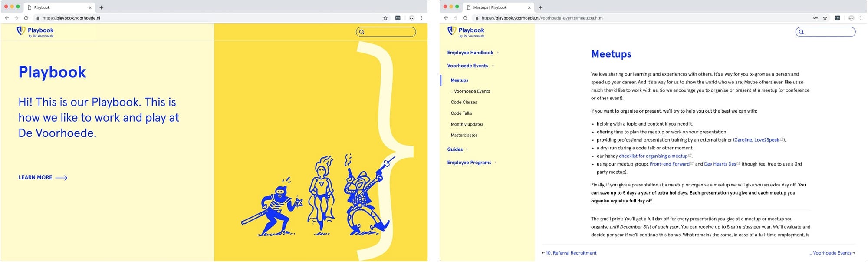Open the profile avatar in the right window
The image size is (868, 262).
(x=852, y=18)
